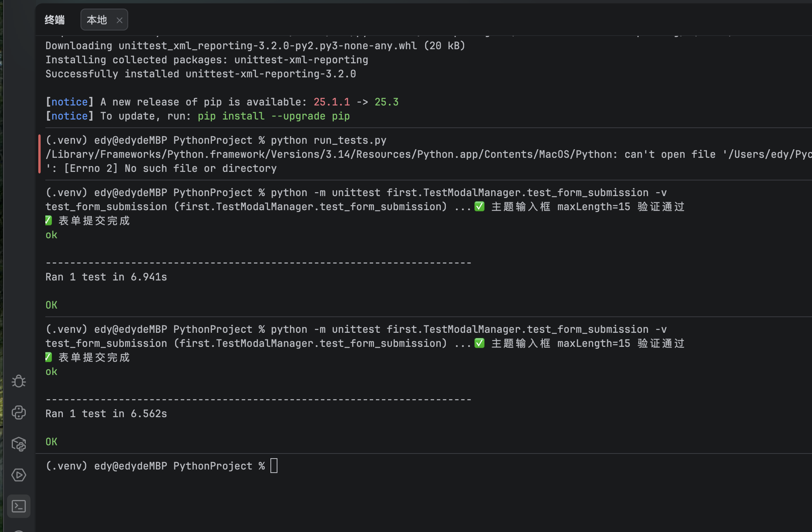Click the Successfully installed unittest-xml-reporting line

pos(201,74)
